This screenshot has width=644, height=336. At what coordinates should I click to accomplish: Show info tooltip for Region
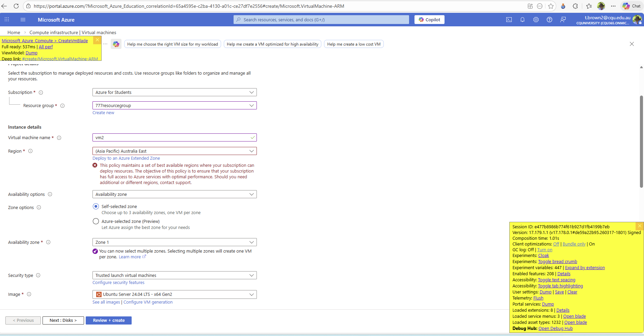[30, 151]
